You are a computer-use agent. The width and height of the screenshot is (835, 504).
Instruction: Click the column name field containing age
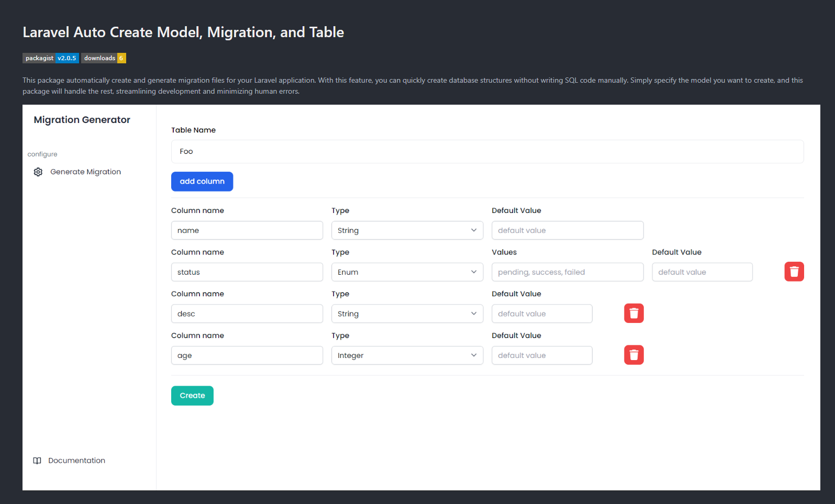tap(247, 355)
